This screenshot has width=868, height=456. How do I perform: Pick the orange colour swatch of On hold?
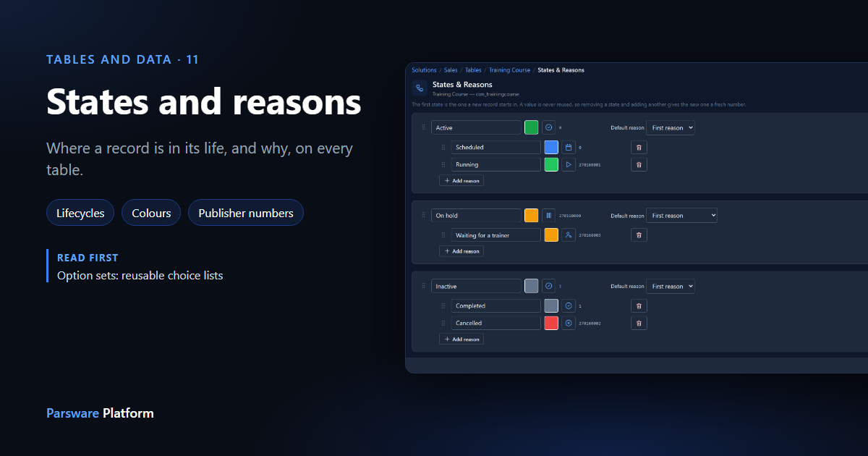click(532, 215)
